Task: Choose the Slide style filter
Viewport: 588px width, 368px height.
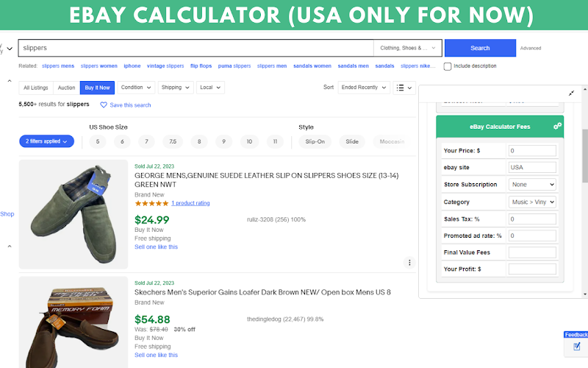Action: click(352, 141)
